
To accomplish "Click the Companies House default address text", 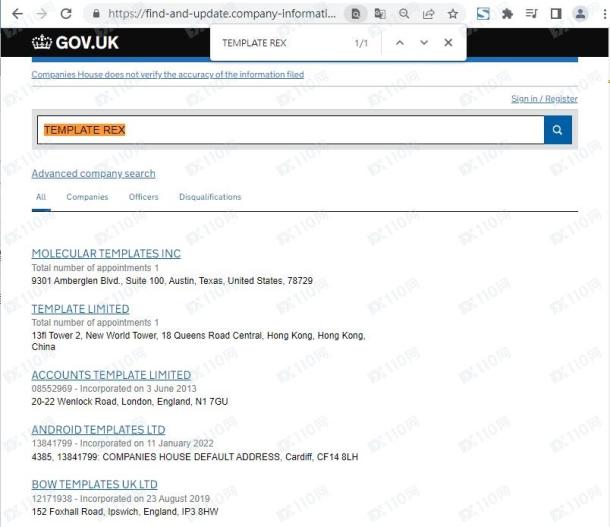I will coord(195,457).
